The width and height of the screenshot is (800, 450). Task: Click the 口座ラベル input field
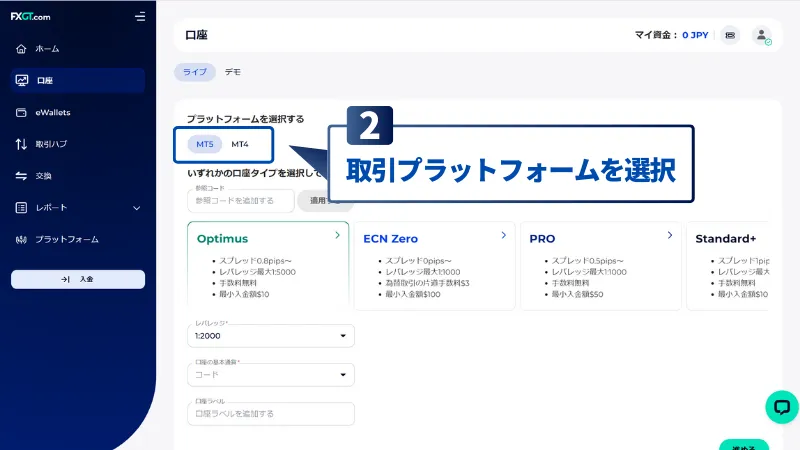tap(271, 414)
